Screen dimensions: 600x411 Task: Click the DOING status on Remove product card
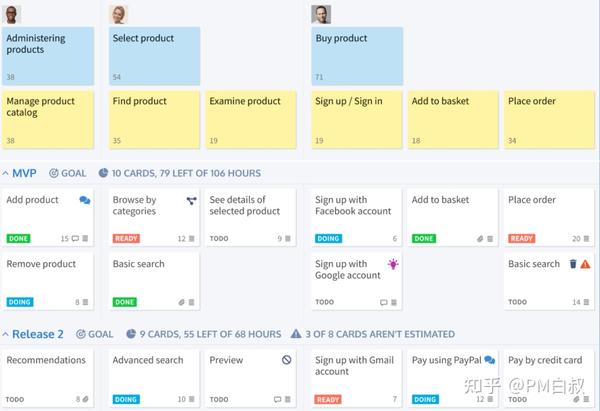[20, 302]
